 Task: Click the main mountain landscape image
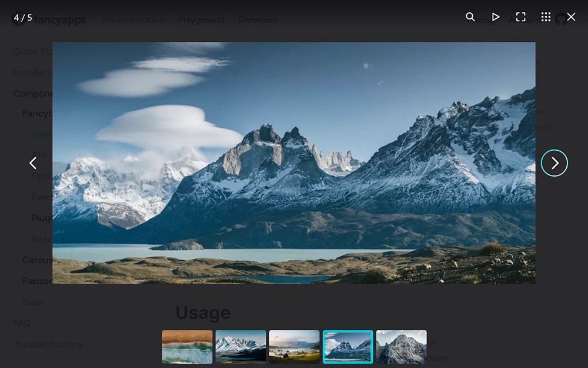coord(294,163)
